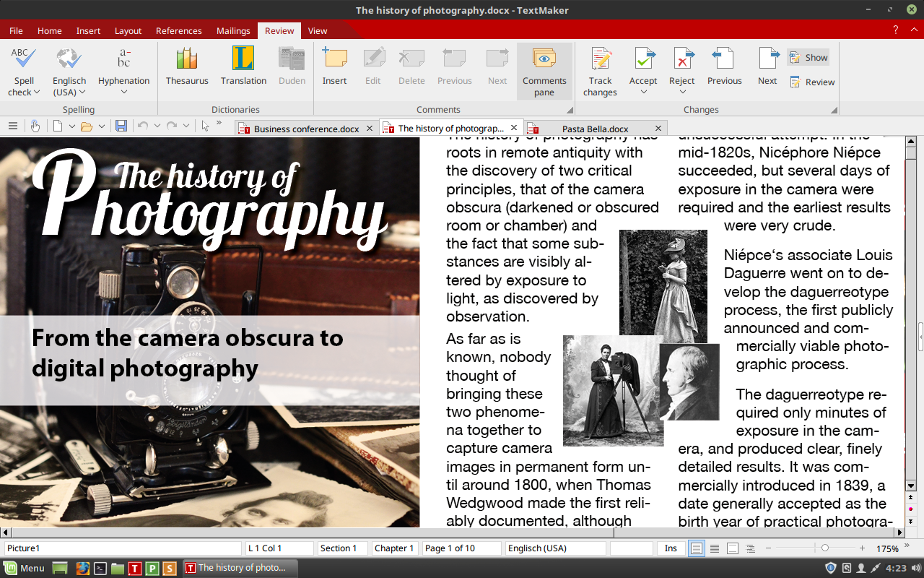Click the Review button in Changes
The image size is (924, 578).
(813, 82)
